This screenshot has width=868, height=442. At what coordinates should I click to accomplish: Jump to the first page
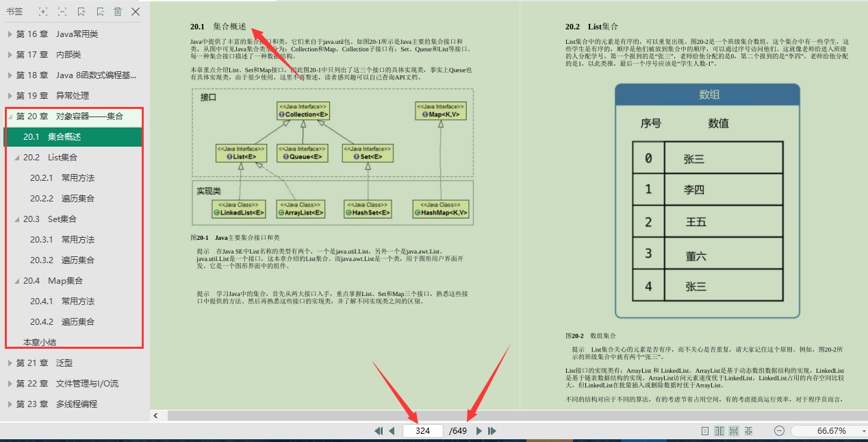point(378,431)
